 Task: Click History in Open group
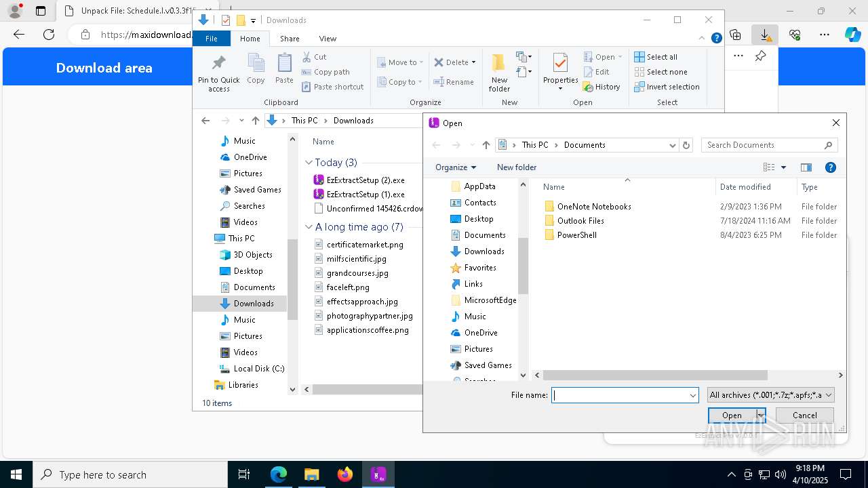pyautogui.click(x=601, y=87)
